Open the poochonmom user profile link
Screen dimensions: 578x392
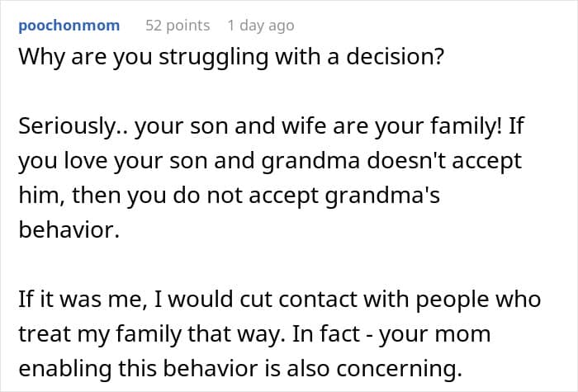pos(68,26)
